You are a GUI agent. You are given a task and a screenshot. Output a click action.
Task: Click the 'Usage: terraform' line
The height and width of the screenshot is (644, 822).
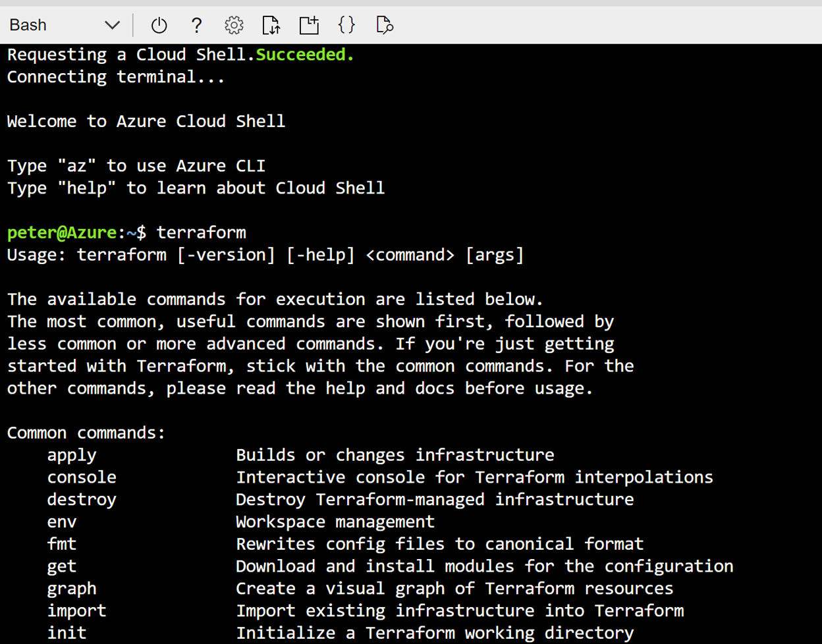[x=265, y=255]
